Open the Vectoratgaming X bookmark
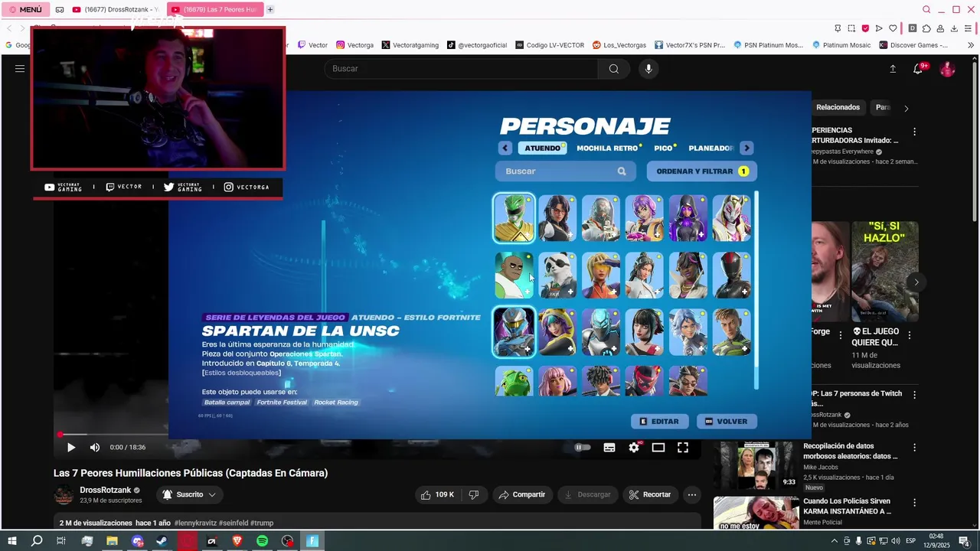 (x=410, y=45)
